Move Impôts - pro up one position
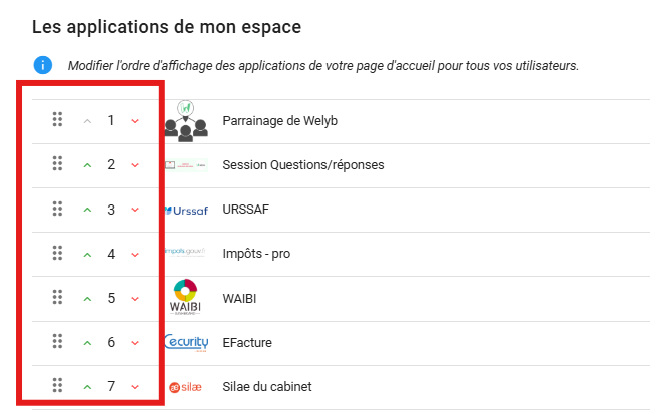This screenshot has width=650, height=410. (x=87, y=254)
